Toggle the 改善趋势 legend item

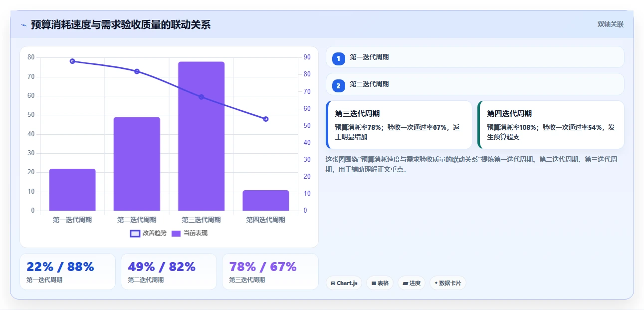tap(148, 233)
